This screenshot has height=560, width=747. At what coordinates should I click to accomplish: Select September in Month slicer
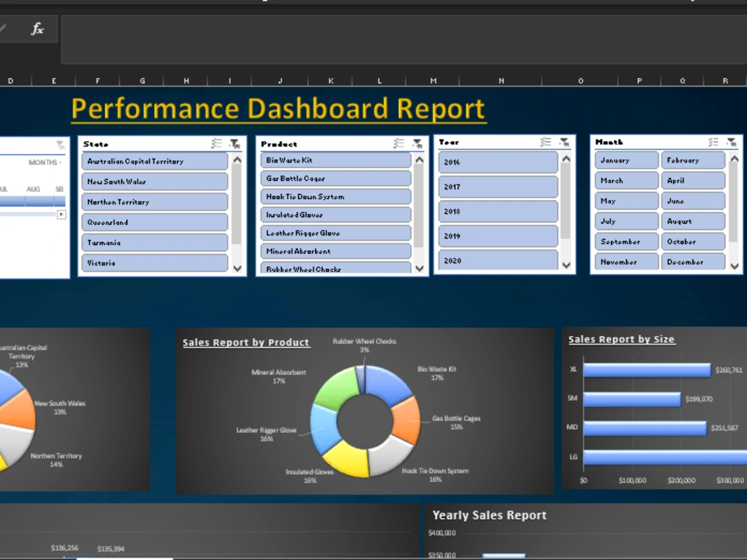click(x=627, y=241)
